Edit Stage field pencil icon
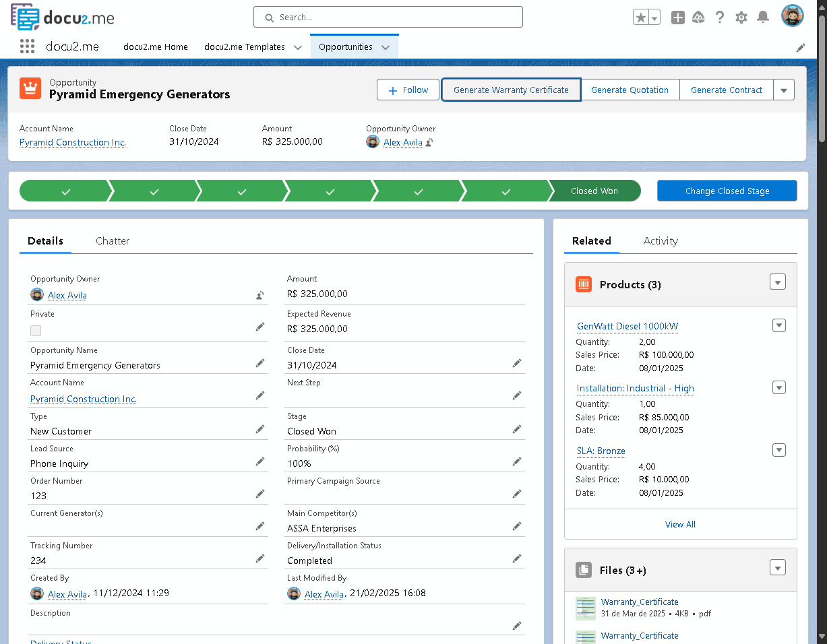The height and width of the screenshot is (644, 827). [517, 429]
